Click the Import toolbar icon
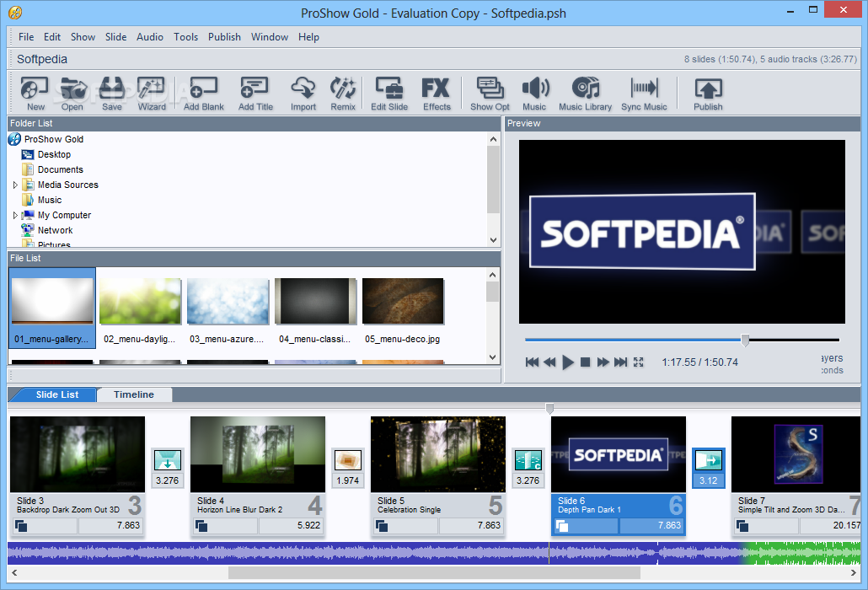Screen dimensions: 868x590 point(303,94)
